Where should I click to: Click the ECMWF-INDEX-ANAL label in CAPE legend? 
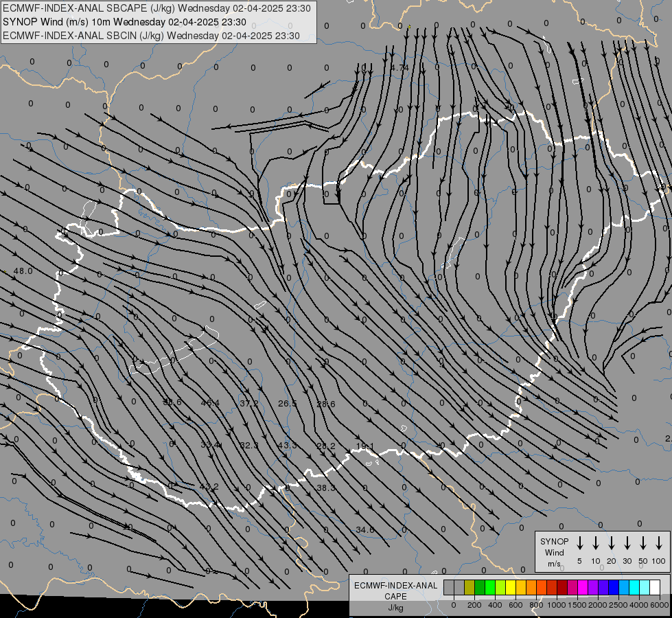(x=395, y=586)
